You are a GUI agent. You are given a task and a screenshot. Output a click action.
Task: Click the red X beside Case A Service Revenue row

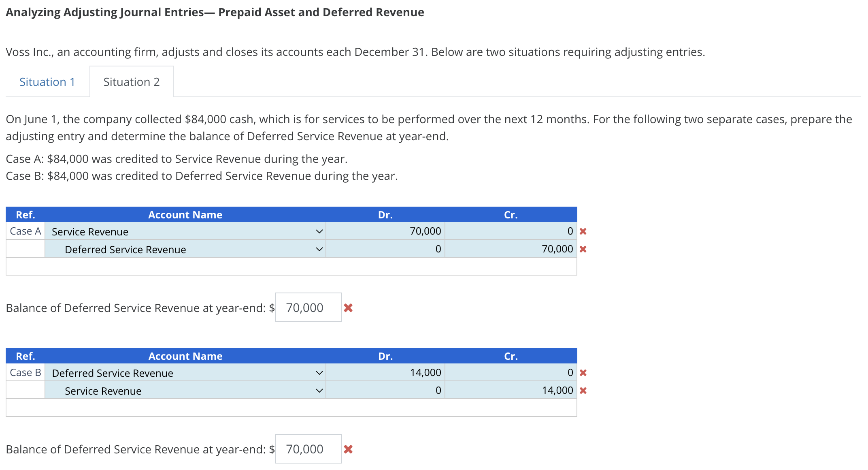[583, 231]
